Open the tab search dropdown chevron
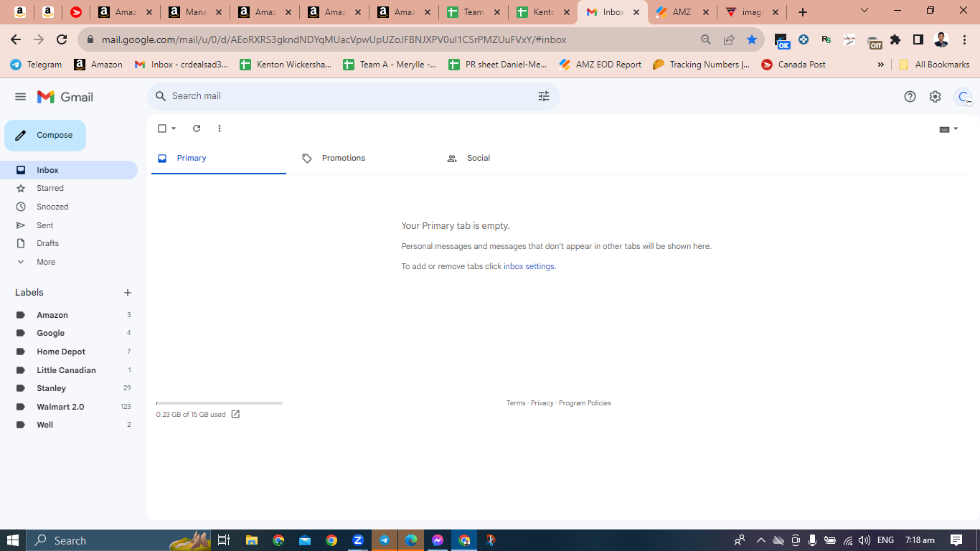 pos(864,11)
